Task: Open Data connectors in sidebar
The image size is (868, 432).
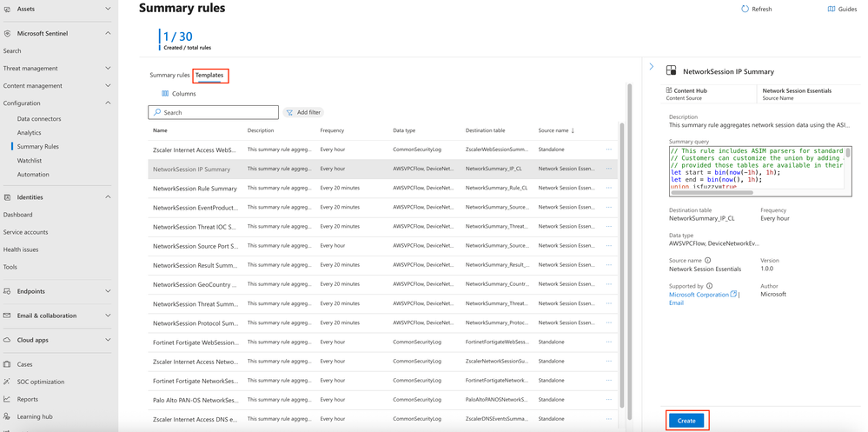Action: pyautogui.click(x=39, y=118)
